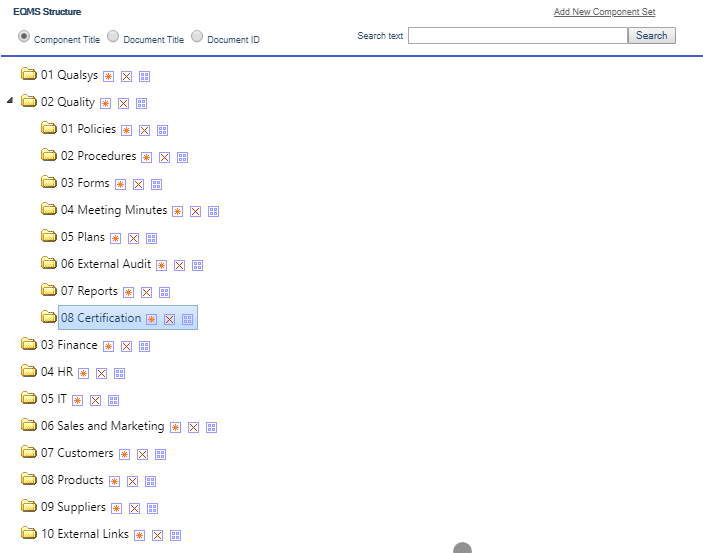Collapse the 02 Quality tree node
703x553 pixels.
[10, 102]
